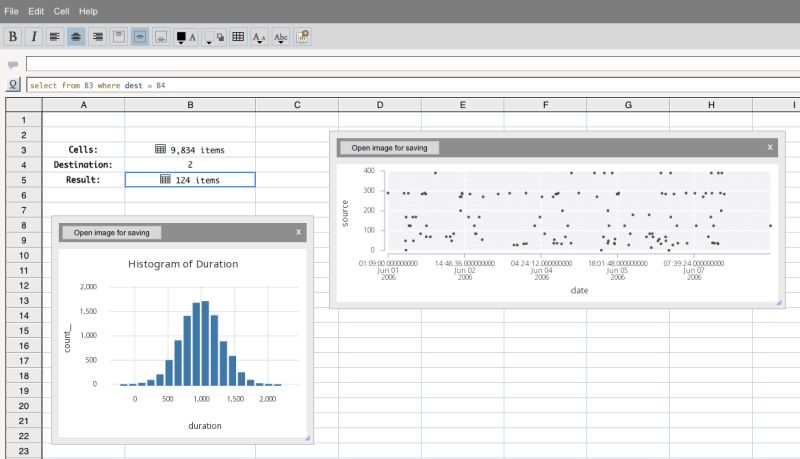The width and height of the screenshot is (800, 459).
Task: Select column D header
Action: pyautogui.click(x=380, y=105)
